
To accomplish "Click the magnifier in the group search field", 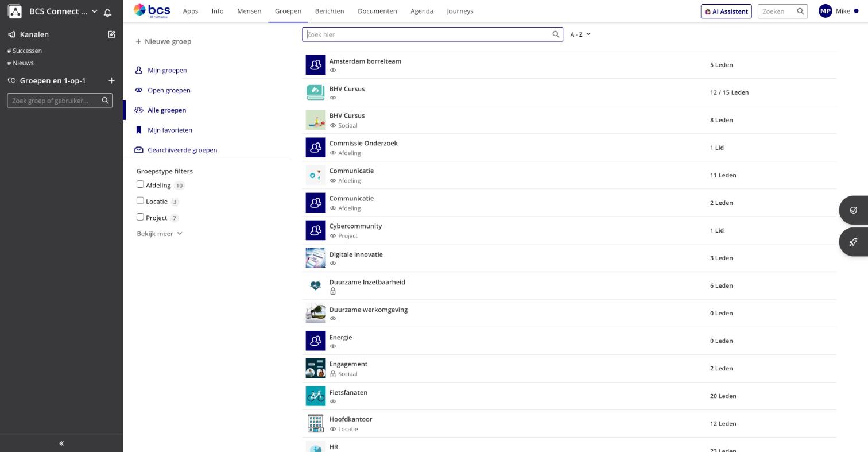I will point(556,34).
